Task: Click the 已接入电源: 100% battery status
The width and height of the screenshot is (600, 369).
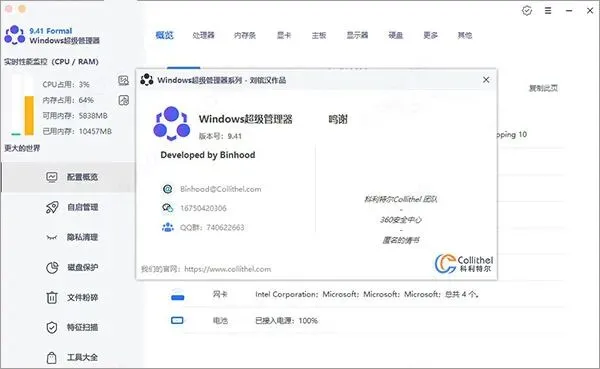Action: point(286,320)
